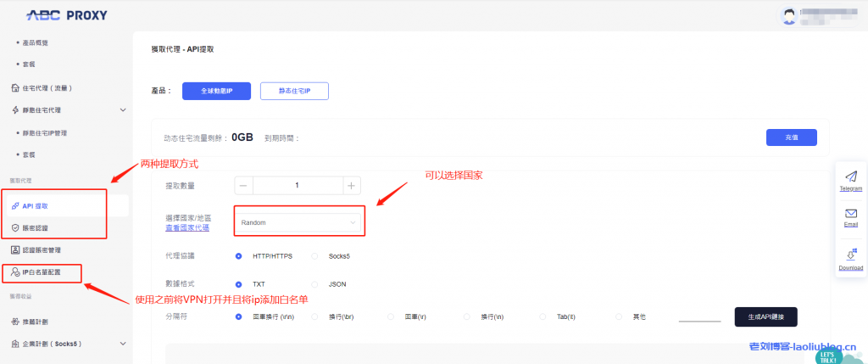Select Tab(\t) as the separator

tap(543, 316)
